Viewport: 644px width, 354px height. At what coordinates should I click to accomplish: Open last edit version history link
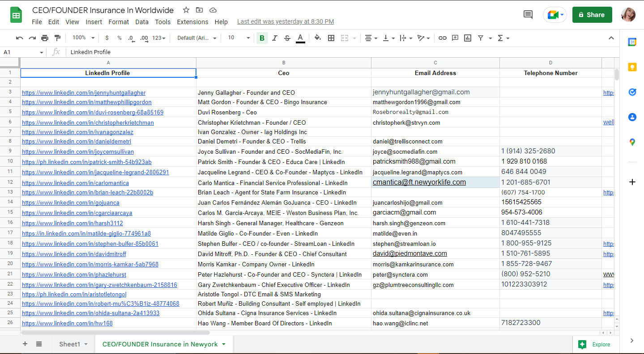(286, 21)
